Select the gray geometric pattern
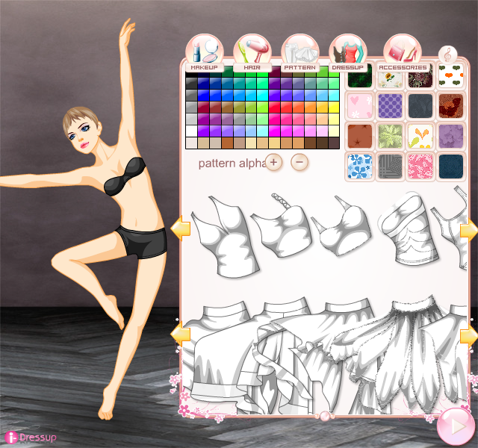 tap(390, 167)
